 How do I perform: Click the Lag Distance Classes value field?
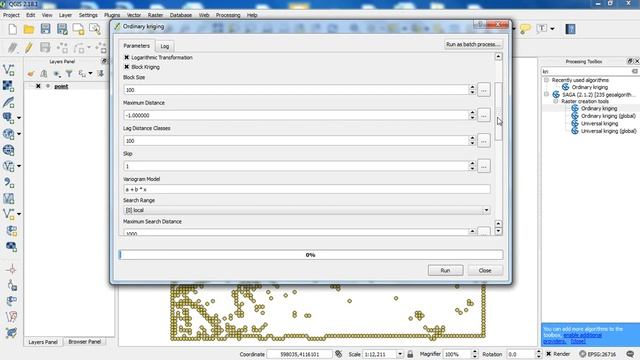[x=296, y=141]
